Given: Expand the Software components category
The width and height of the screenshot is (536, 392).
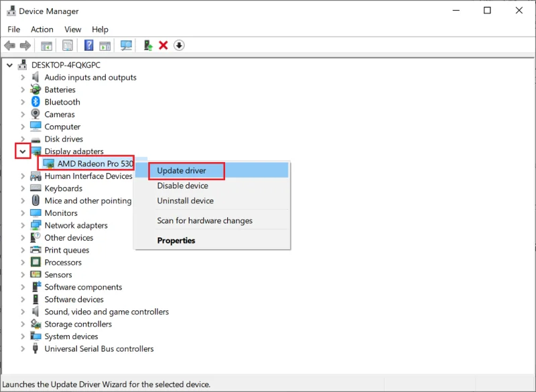Looking at the screenshot, I should [x=23, y=287].
